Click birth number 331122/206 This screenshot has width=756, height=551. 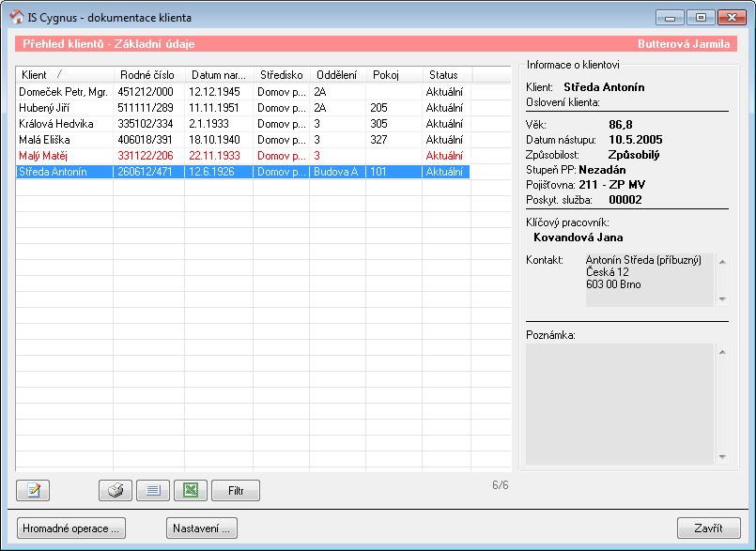[x=146, y=156]
